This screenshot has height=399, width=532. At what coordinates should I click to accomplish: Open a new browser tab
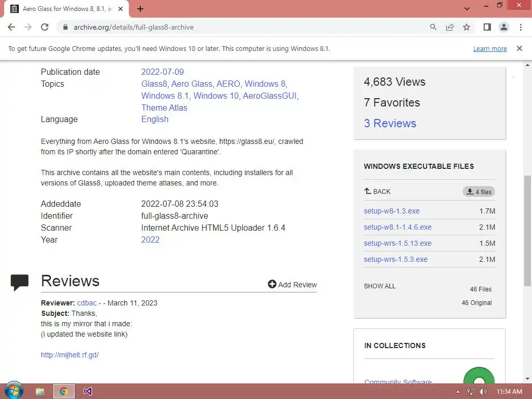point(140,9)
